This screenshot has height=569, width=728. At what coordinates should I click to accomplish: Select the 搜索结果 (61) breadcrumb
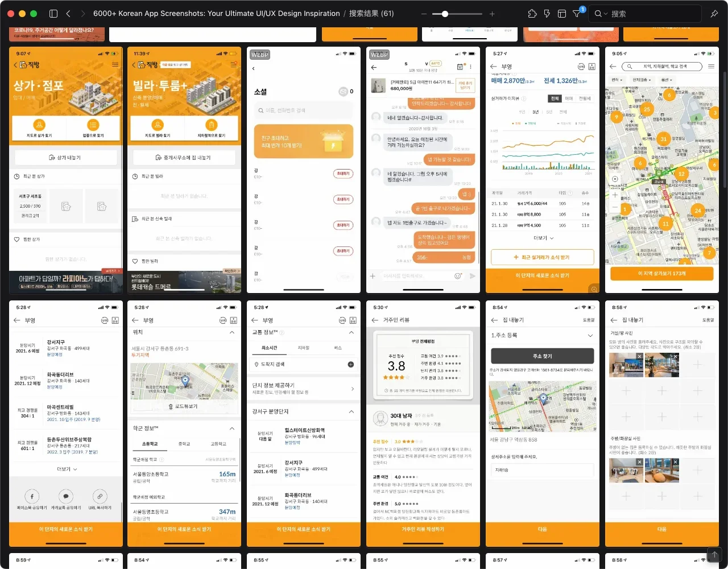(x=371, y=14)
